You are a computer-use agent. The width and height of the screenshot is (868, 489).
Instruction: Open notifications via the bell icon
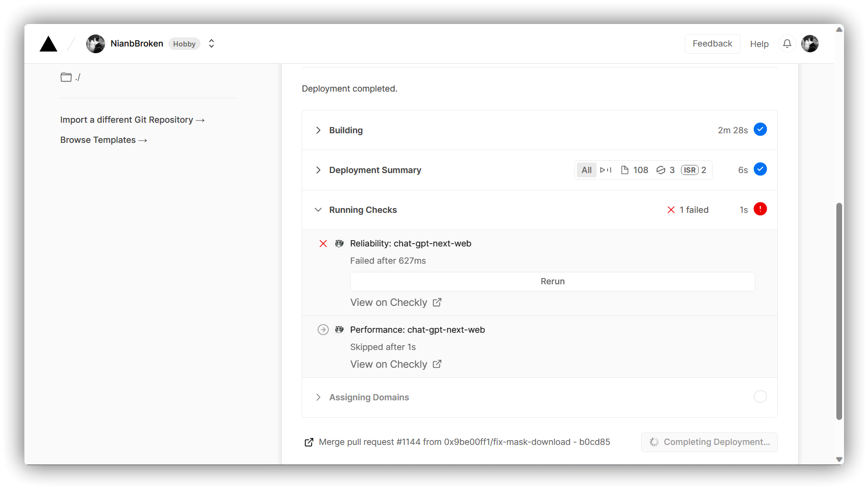(786, 44)
